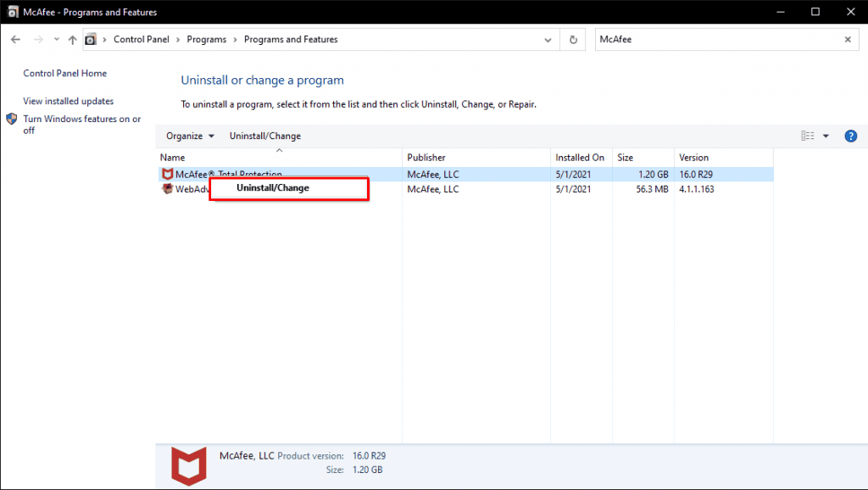Viewport: 868px width, 490px height.
Task: Click McAfee, LLC publisher in Total Protection row
Action: 433,174
